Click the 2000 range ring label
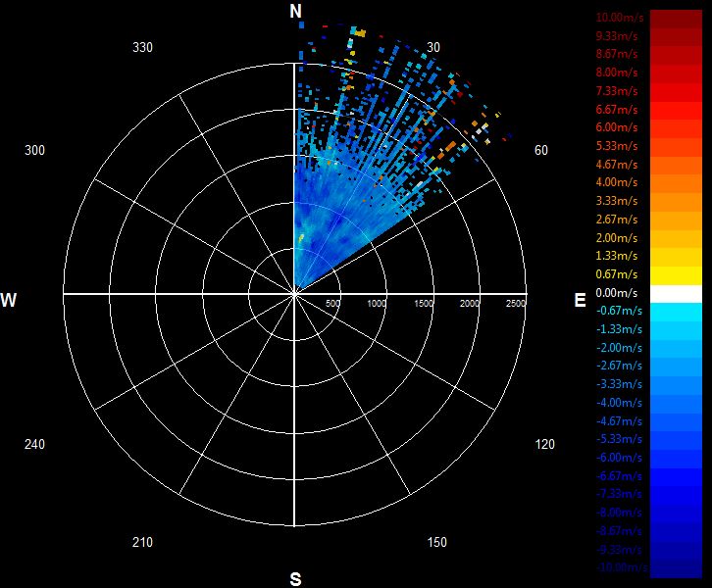712x588 pixels. point(470,303)
